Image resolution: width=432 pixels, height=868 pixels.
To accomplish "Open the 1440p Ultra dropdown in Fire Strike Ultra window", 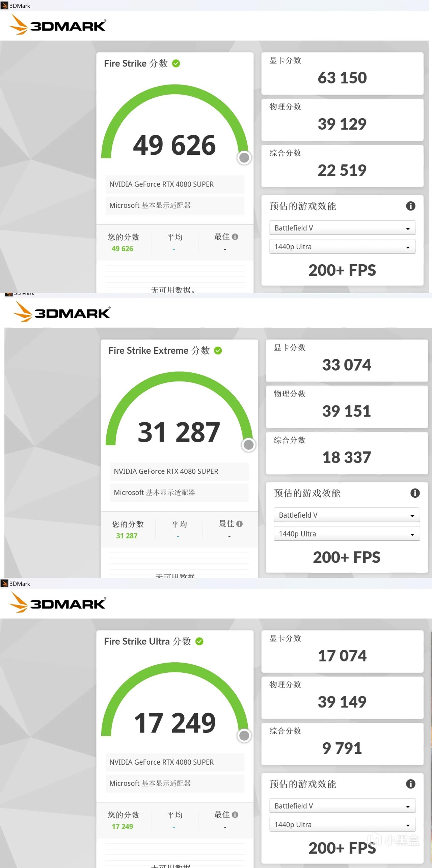I will click(x=342, y=824).
